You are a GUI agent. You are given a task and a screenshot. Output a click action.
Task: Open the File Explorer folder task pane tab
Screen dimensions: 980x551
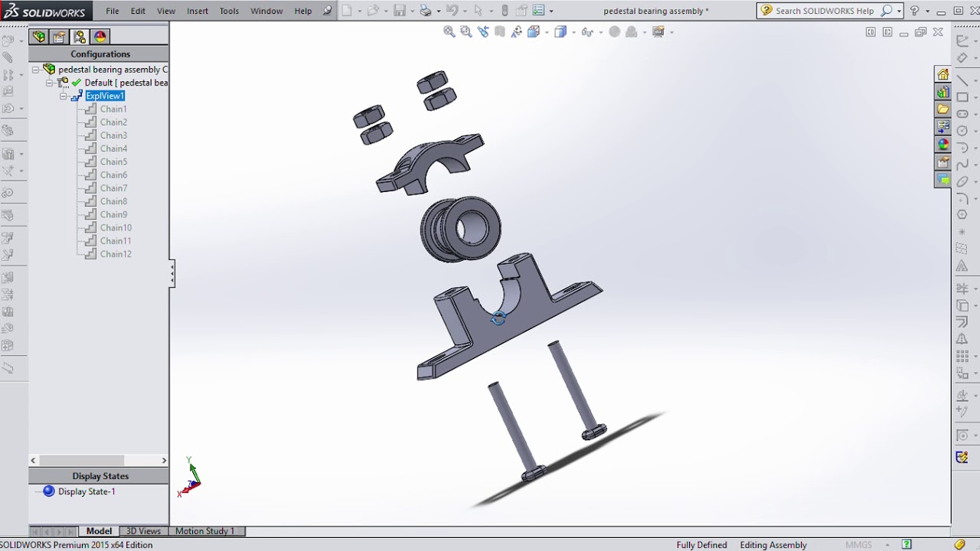943,109
